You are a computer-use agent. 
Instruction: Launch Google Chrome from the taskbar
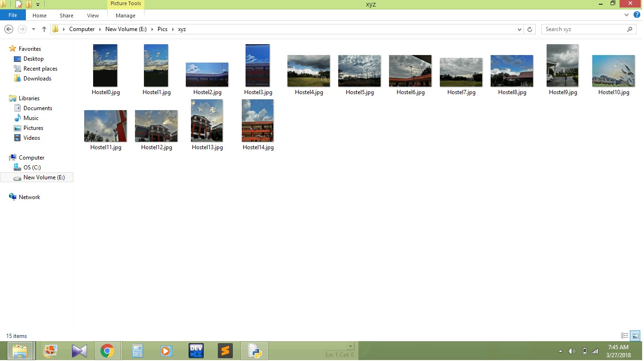(x=107, y=351)
